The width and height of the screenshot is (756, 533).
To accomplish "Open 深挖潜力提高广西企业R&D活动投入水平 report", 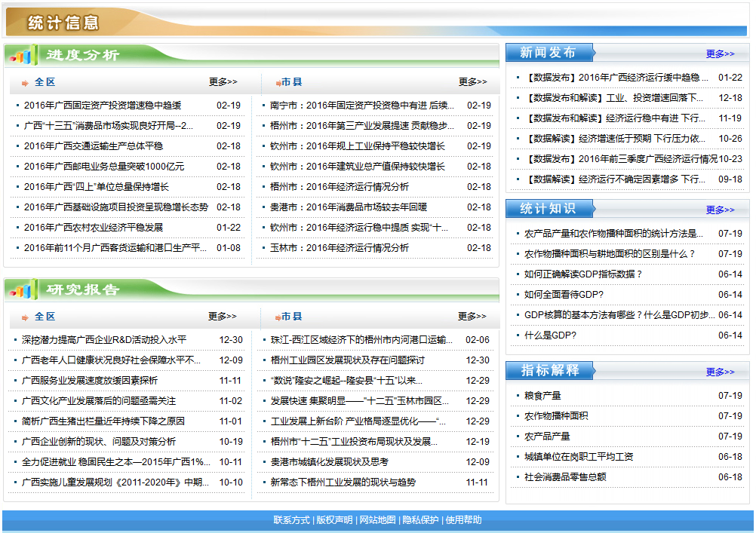I will click(x=104, y=340).
